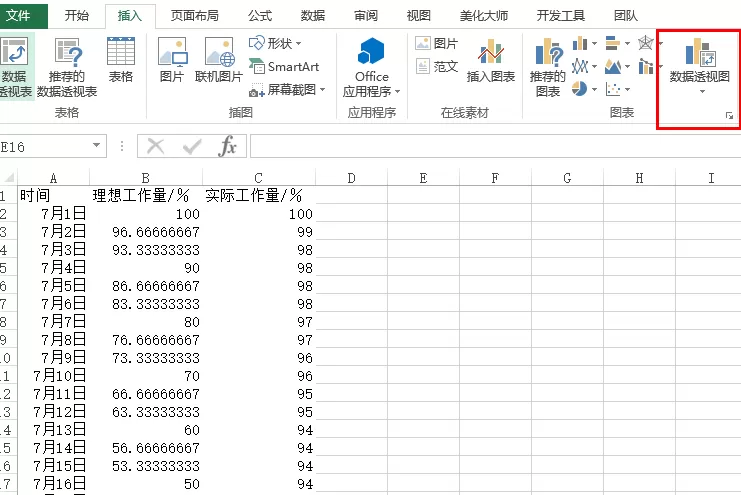Switch to the 审阅 review tab

click(365, 16)
